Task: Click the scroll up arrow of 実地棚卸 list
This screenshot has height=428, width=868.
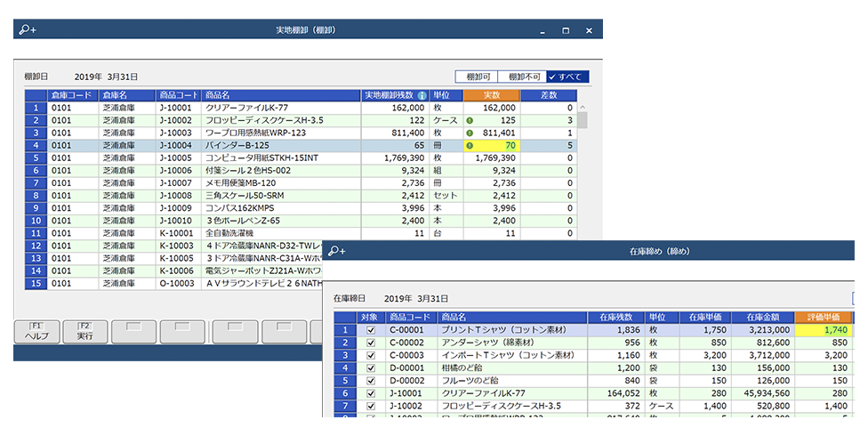Action: click(583, 108)
